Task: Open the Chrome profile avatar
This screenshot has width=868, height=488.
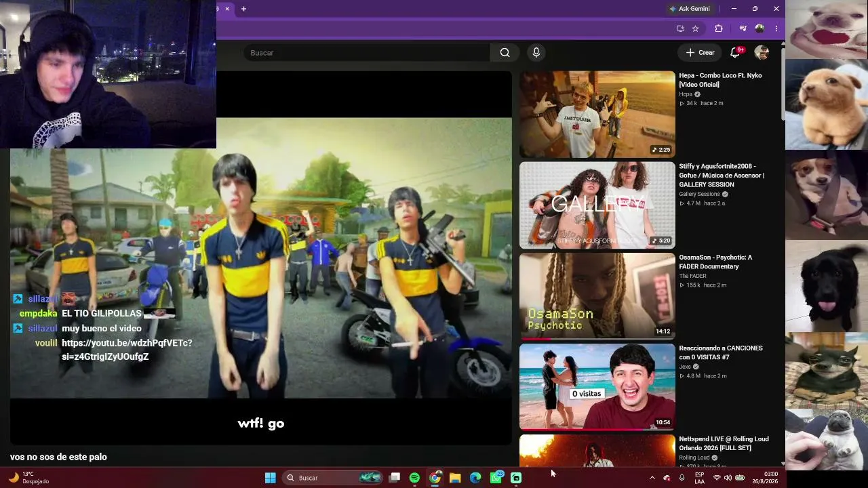Action: pyautogui.click(x=759, y=28)
